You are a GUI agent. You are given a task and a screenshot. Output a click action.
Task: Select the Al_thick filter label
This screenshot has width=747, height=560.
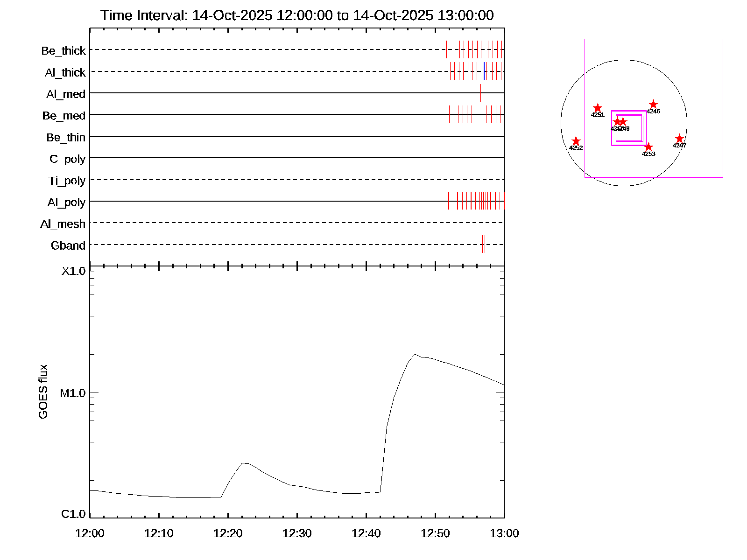[65, 73]
